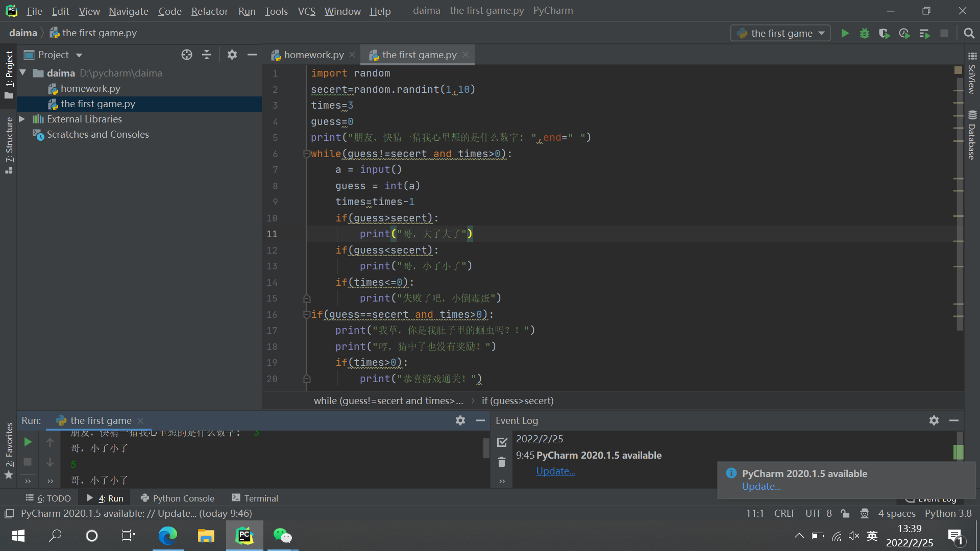Image resolution: width=980 pixels, height=551 pixels.
Task: Clear all notifications with the trash icon
Action: [x=502, y=462]
